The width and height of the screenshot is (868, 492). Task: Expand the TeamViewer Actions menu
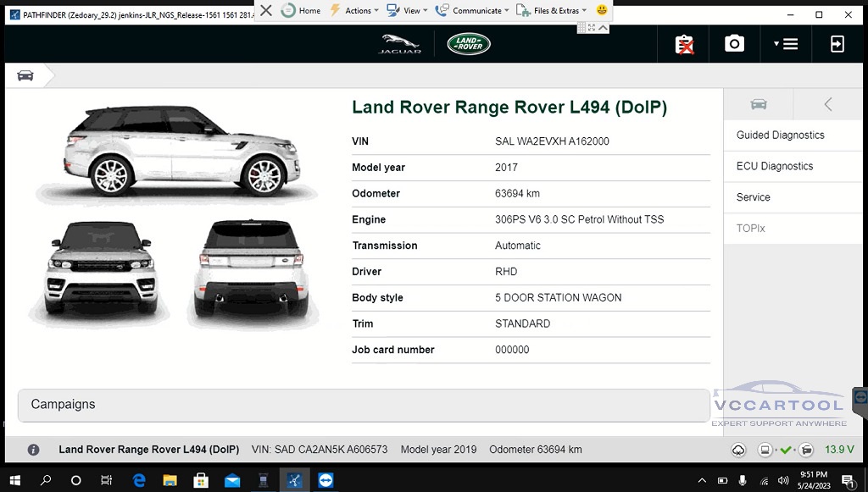click(x=353, y=10)
